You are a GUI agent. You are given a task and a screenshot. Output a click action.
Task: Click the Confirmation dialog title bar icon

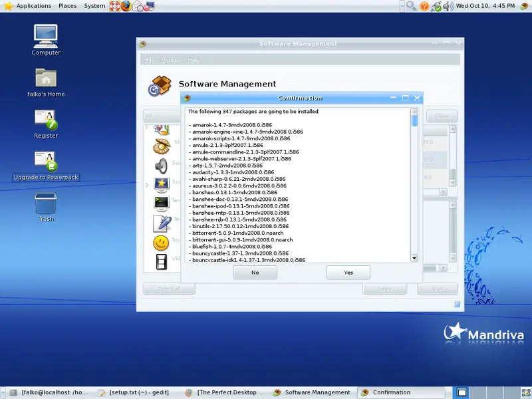click(187, 98)
